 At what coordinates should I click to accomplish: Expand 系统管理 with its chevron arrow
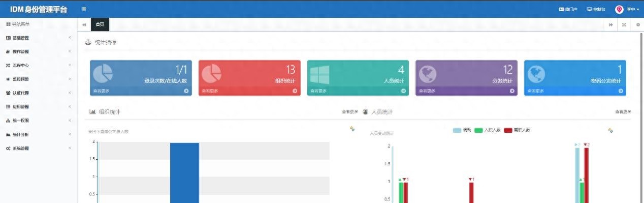[x=70, y=148]
